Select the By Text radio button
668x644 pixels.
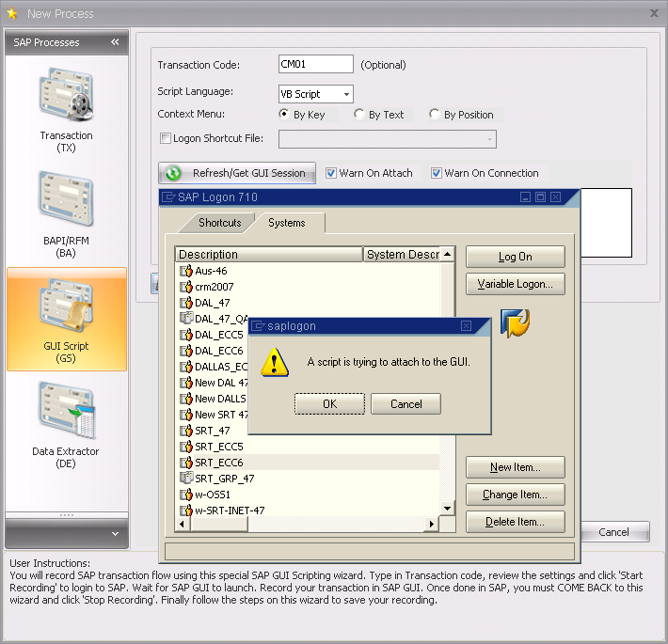pos(359,115)
